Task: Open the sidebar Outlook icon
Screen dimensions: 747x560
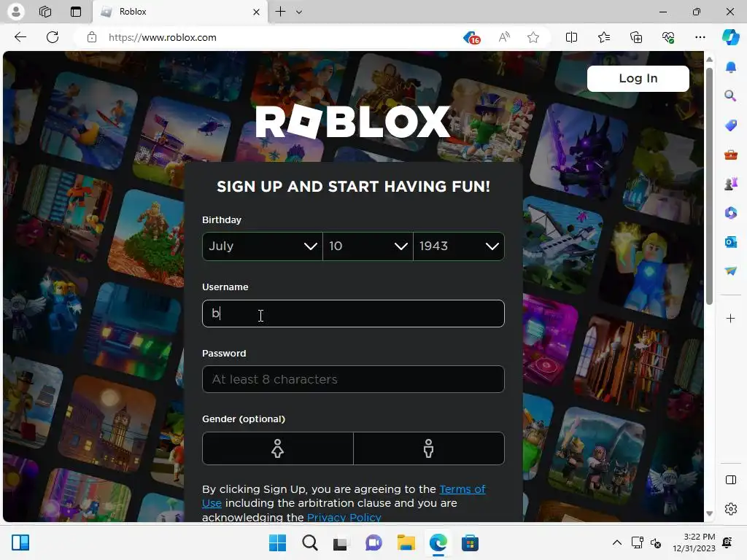Action: [730, 242]
